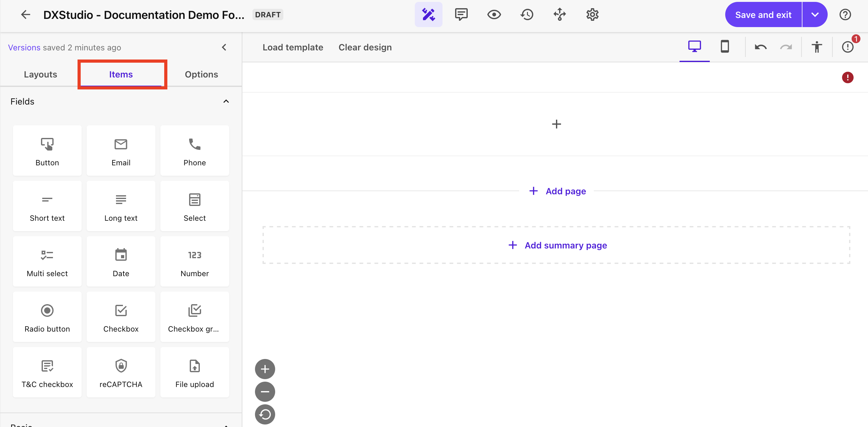
Task: Collapse the left sidebar panel
Action: point(224,47)
